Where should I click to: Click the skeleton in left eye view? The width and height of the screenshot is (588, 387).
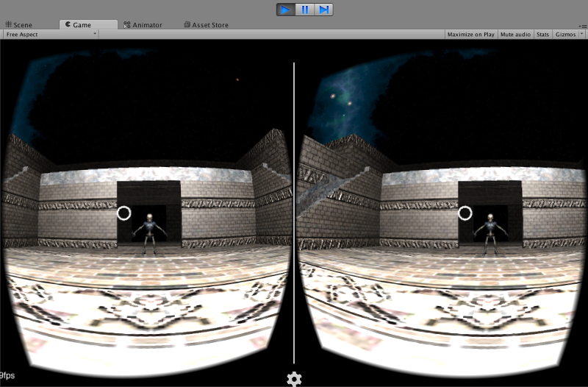tap(150, 233)
